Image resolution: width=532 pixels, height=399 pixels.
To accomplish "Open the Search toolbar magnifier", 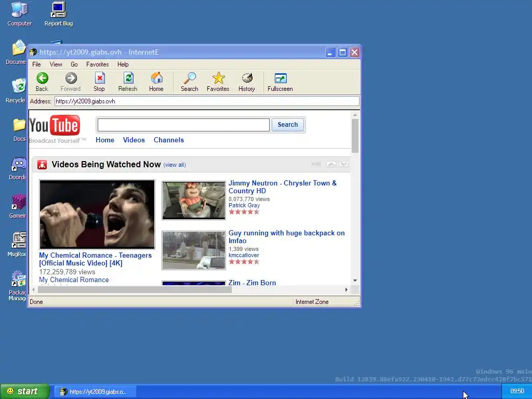I will click(189, 82).
